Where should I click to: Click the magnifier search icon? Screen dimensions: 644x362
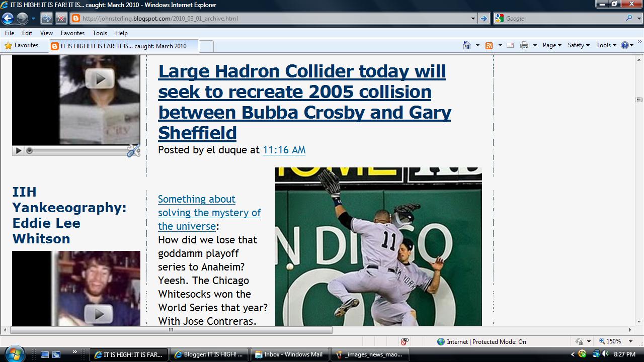click(x=629, y=18)
